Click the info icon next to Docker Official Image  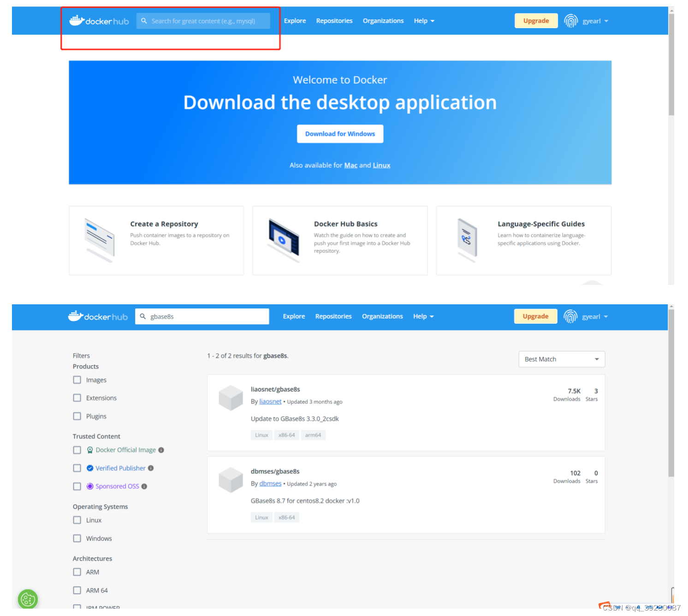coord(161,450)
